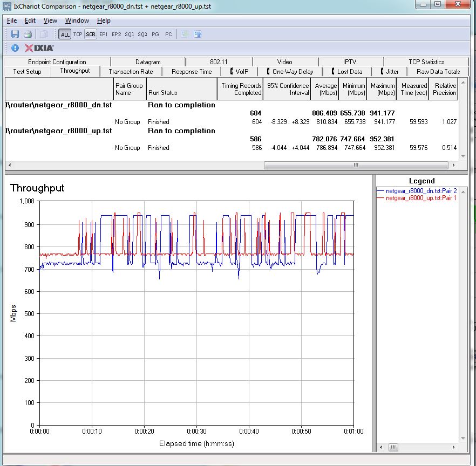This screenshot has width=476, height=466.
Task: Switch to the Endpoint Configuration tab
Action: pyautogui.click(x=57, y=62)
